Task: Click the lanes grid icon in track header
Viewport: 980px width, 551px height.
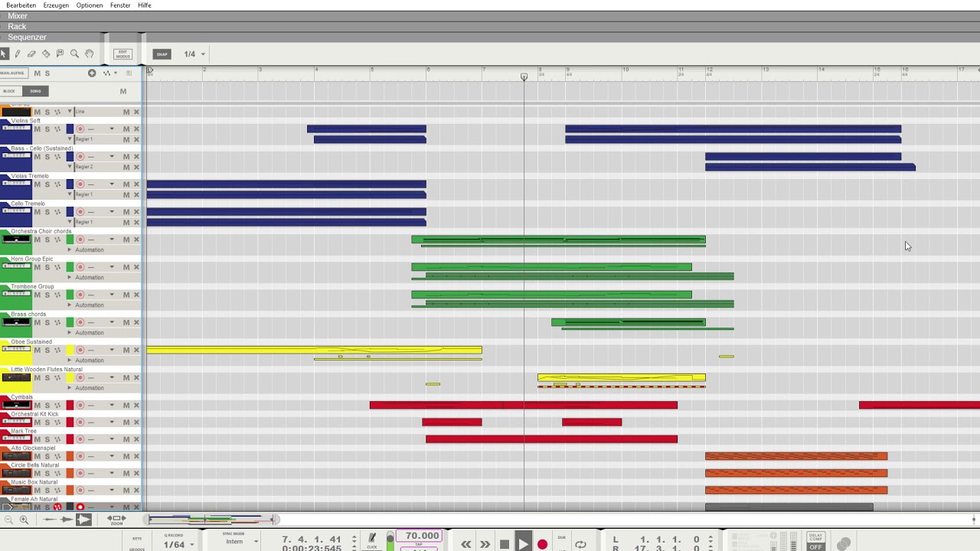Action: 129,73
